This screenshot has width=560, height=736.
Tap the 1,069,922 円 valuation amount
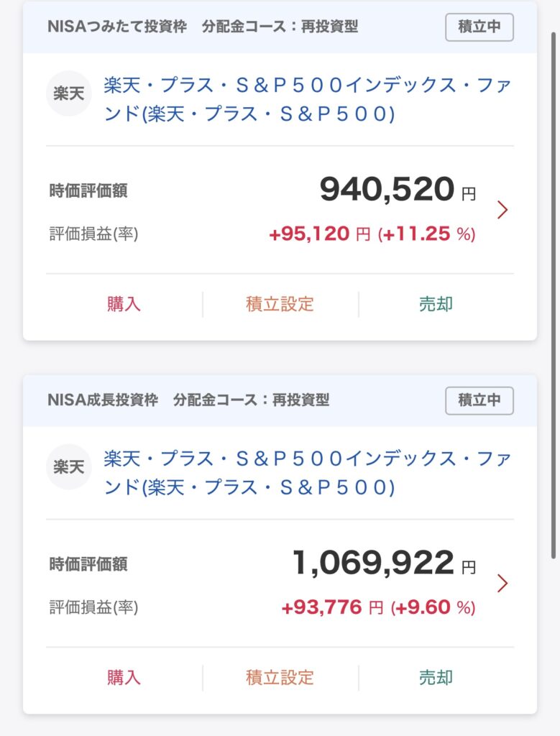pyautogui.click(x=385, y=563)
